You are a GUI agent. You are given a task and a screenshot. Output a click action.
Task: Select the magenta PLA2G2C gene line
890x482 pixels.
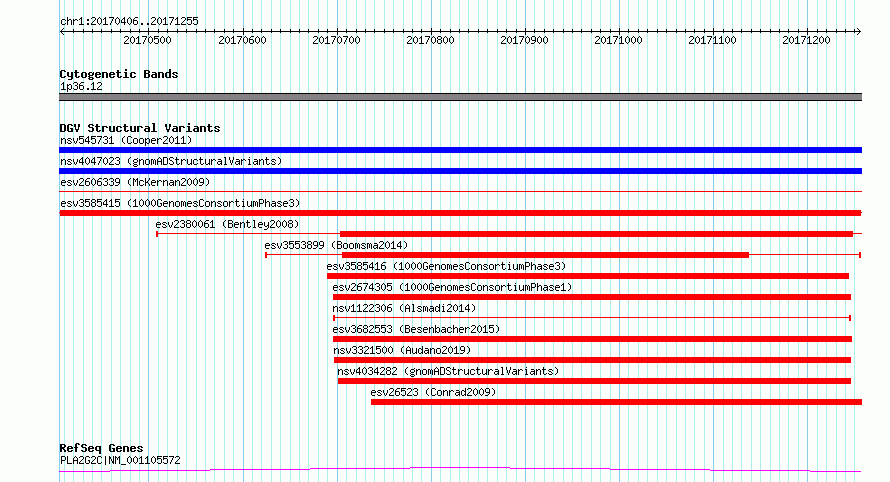click(x=460, y=470)
